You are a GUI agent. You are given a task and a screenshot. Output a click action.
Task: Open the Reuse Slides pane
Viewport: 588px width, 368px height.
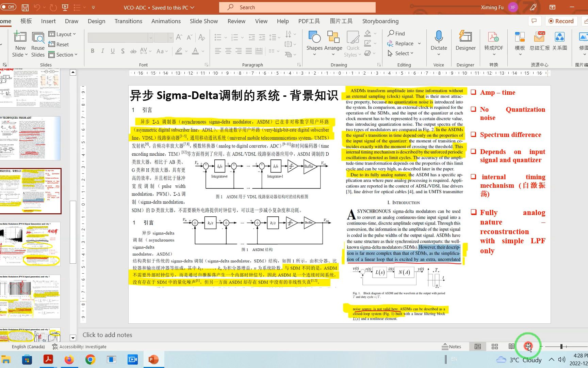click(38, 44)
